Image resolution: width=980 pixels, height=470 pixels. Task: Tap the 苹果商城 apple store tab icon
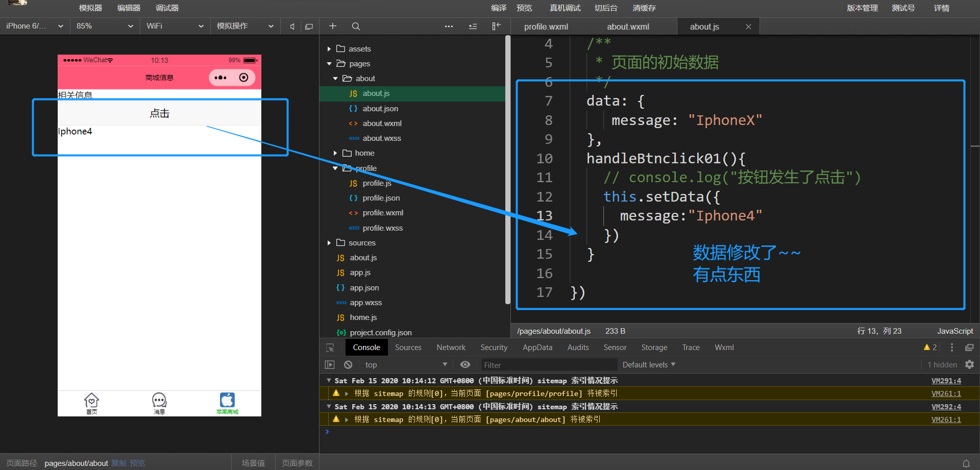pyautogui.click(x=227, y=403)
